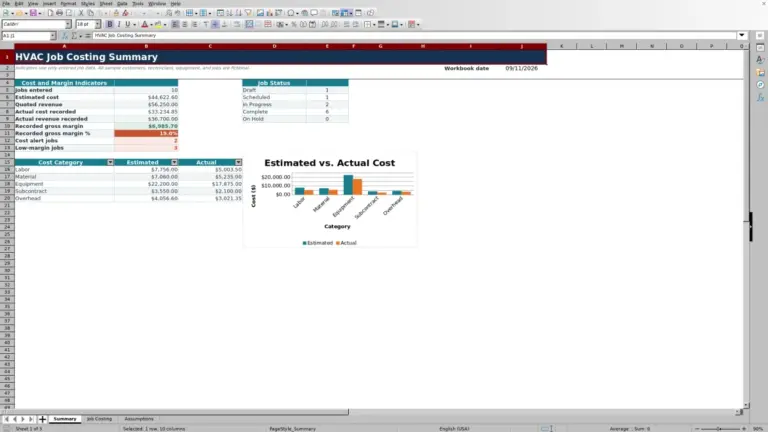The height and width of the screenshot is (432, 768).
Task: Adjust the zoom slider in status bar
Action: pyautogui.click(x=720, y=429)
